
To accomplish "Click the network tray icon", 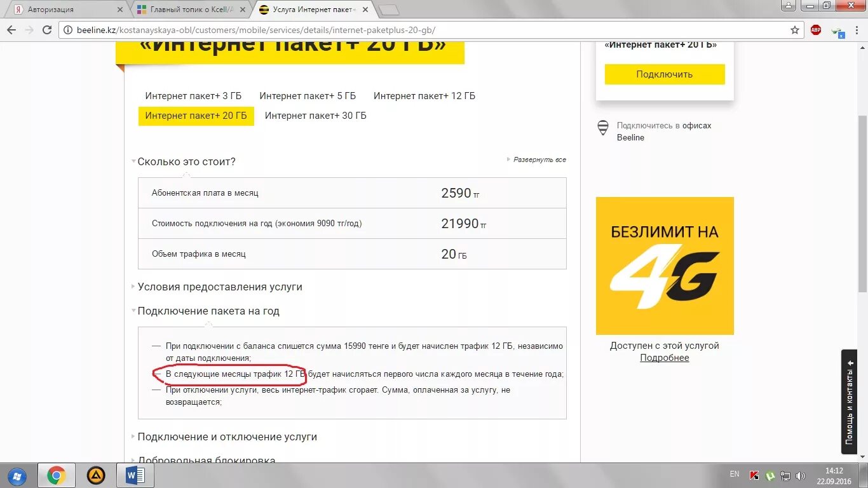I will [785, 475].
